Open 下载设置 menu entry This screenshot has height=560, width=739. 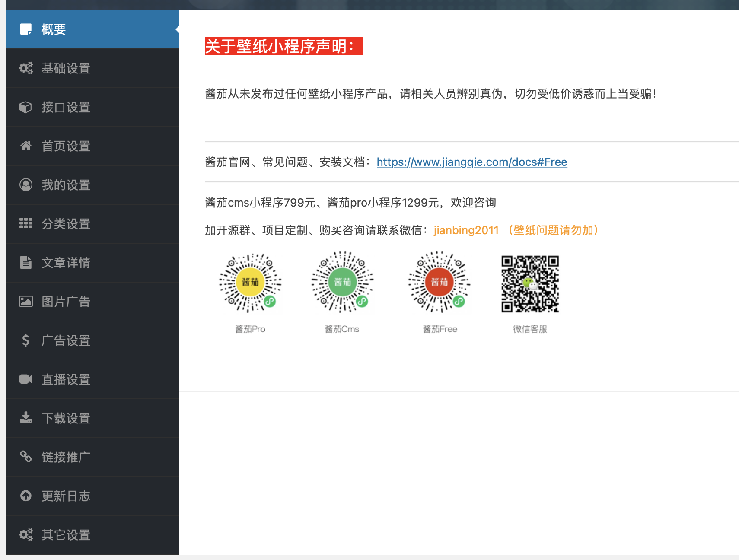[92, 418]
